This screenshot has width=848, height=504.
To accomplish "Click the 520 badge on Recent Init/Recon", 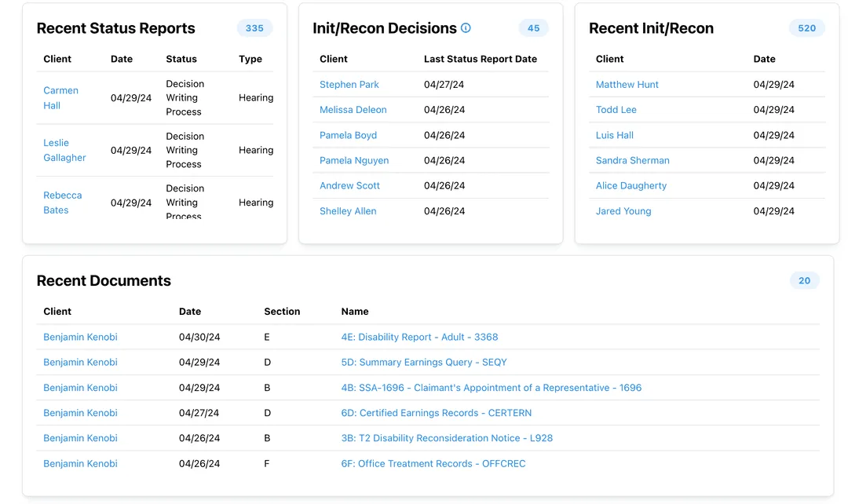I will tap(806, 27).
